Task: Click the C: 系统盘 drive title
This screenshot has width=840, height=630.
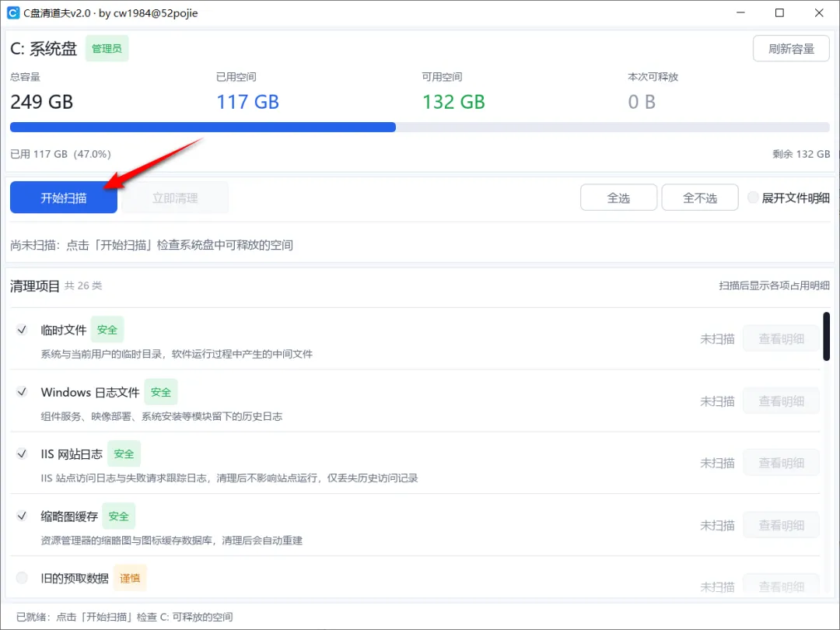Action: click(x=44, y=49)
